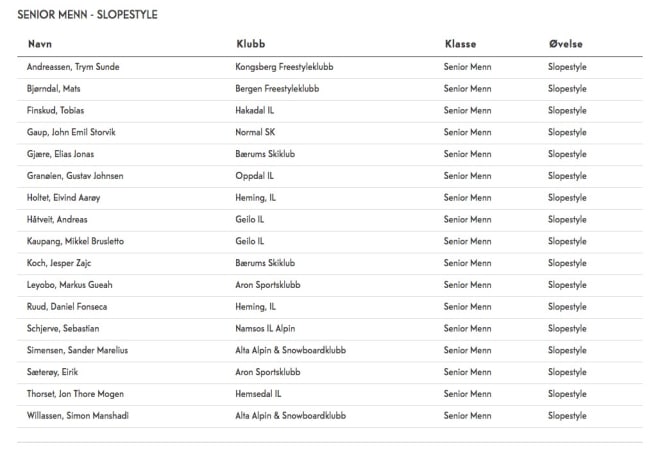Select Holtet, Eivind Aarøy name
Image resolution: width=660 pixels, height=463 pixels.
64,198
